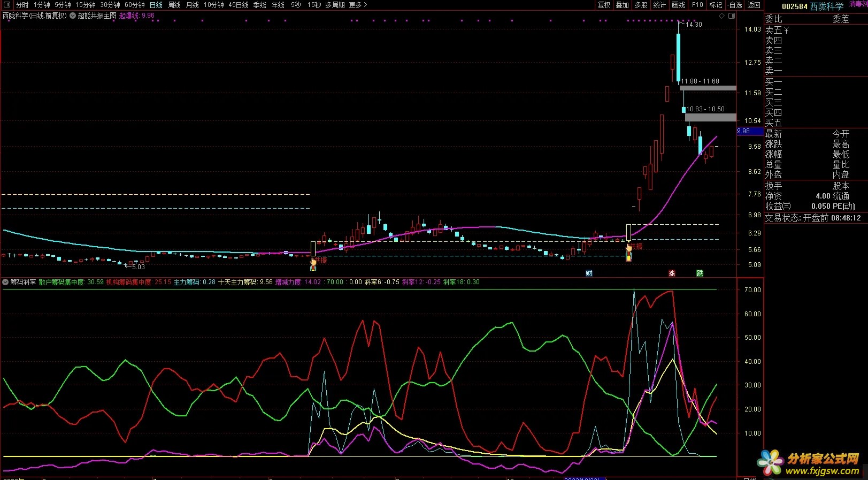This screenshot has width=868, height=480.
Task: Click the stock code 002584
Action: click(x=794, y=6)
